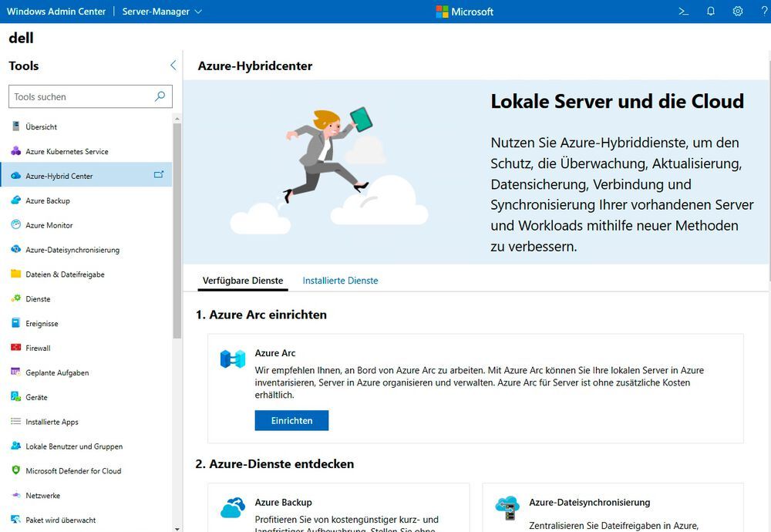Open the notifications bell
Screen dimensions: 771x532
pos(711,12)
